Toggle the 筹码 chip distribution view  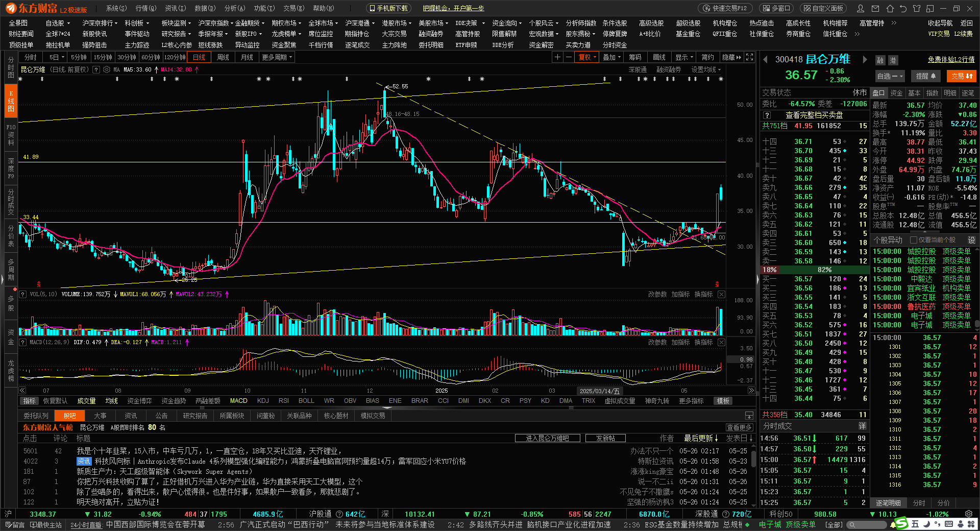(635, 57)
